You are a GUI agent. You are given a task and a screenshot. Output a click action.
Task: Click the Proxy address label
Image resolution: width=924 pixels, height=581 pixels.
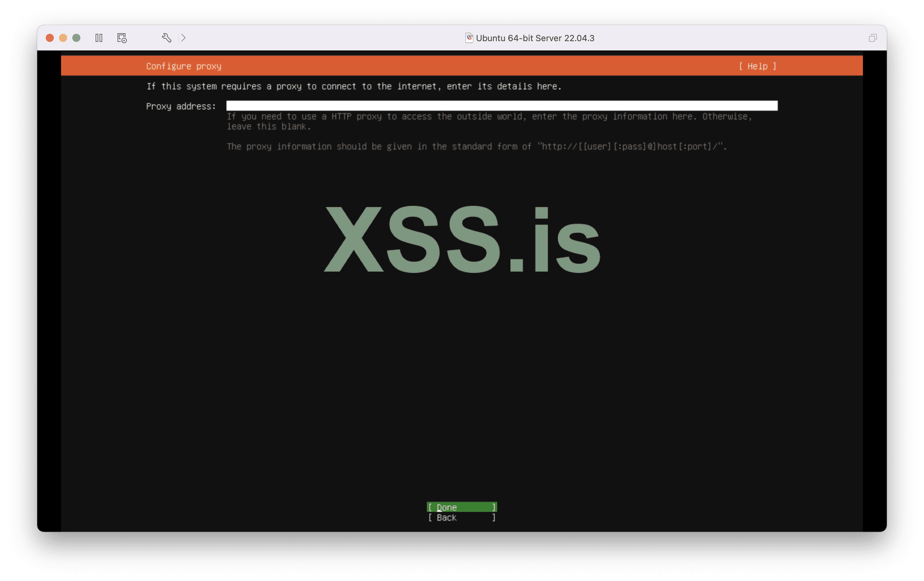point(181,106)
